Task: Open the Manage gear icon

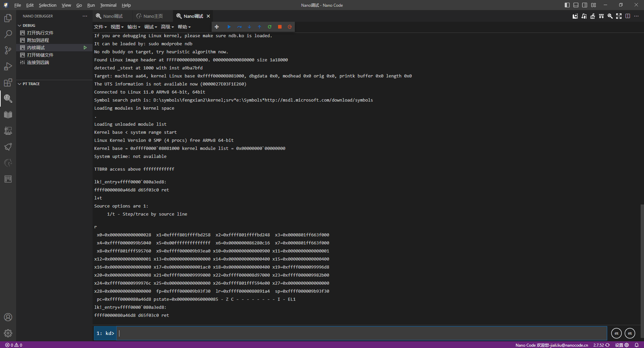Action: click(8, 333)
